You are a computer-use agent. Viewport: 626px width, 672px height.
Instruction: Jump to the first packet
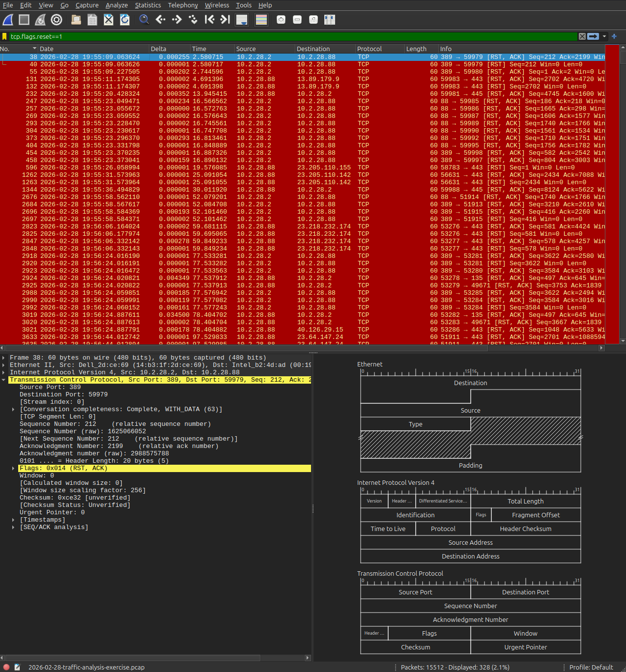pyautogui.click(x=209, y=20)
